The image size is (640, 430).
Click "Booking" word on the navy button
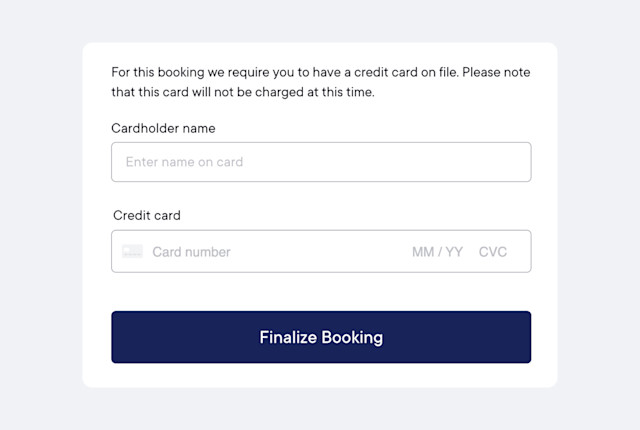coord(352,337)
